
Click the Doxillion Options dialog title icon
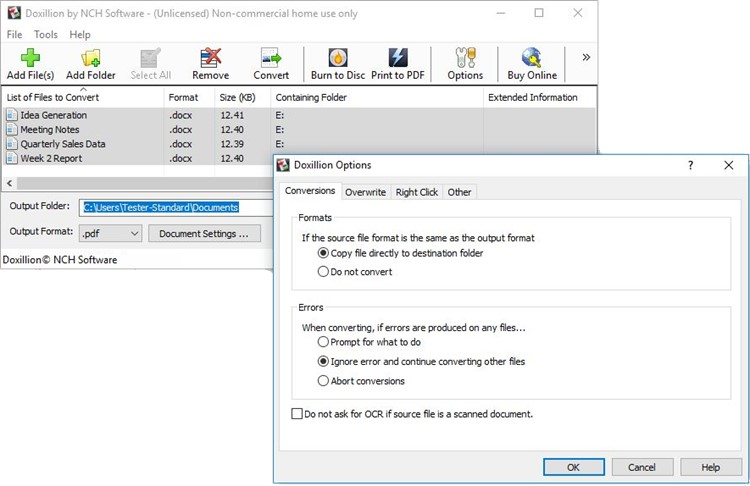pos(283,165)
